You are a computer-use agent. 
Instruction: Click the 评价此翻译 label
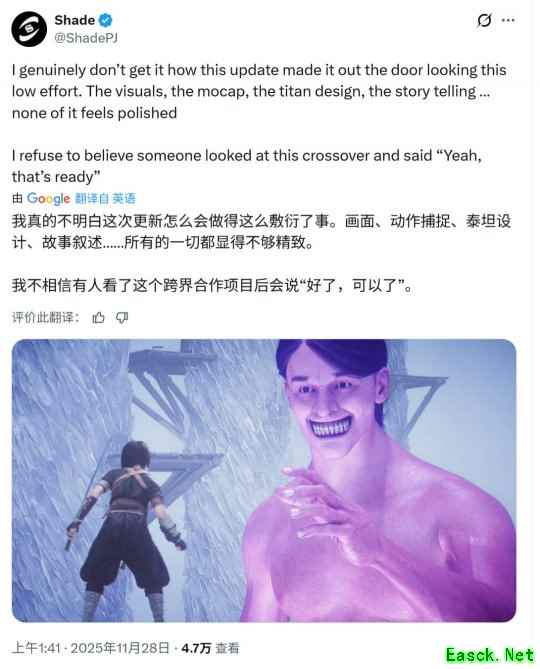point(45,317)
